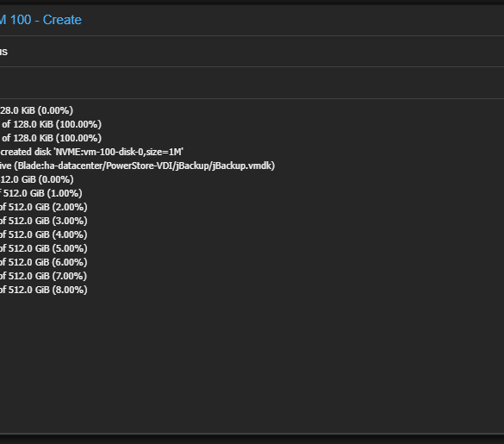This screenshot has height=444, width=504.
Task: Click the '100 - Create' window title
Action: (40, 20)
